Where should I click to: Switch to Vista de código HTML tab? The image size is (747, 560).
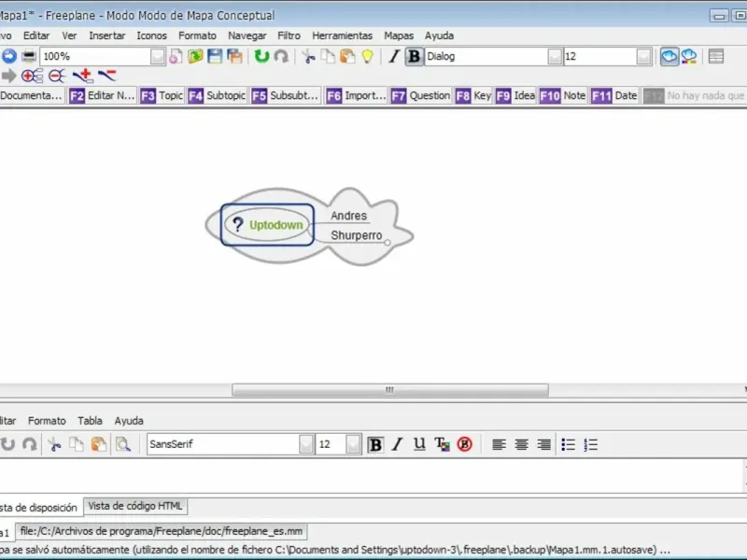pyautogui.click(x=135, y=506)
